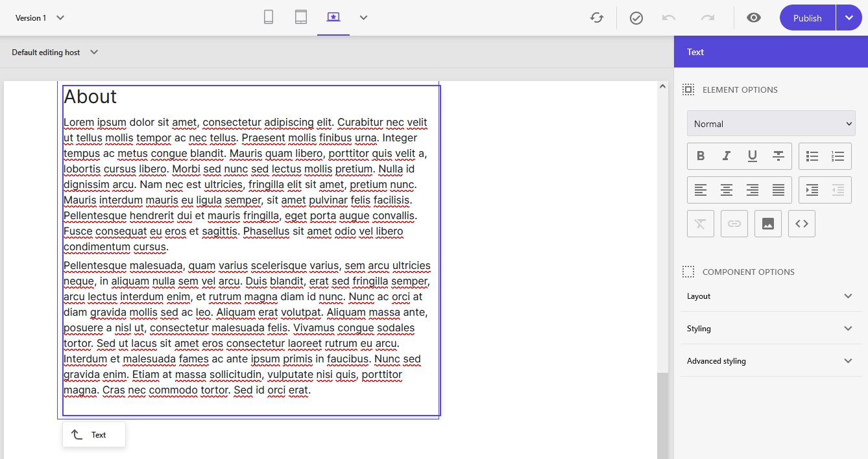868x459 pixels.
Task: Click the canvas vertical scrollbar thumb
Action: [662, 416]
